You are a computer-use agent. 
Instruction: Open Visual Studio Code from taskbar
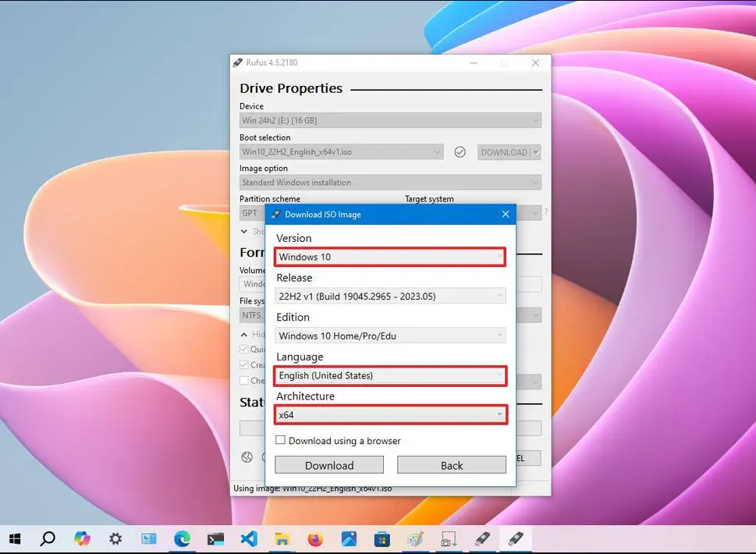click(249, 538)
